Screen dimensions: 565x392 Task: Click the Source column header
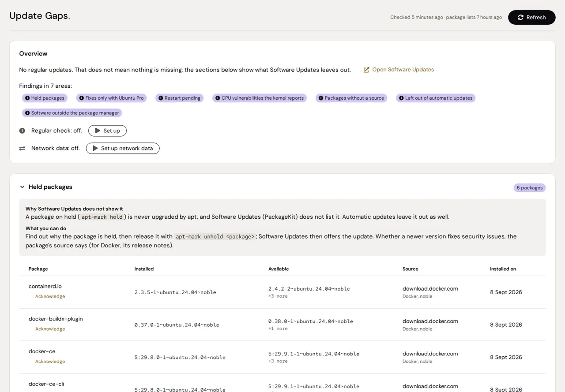(x=410, y=269)
